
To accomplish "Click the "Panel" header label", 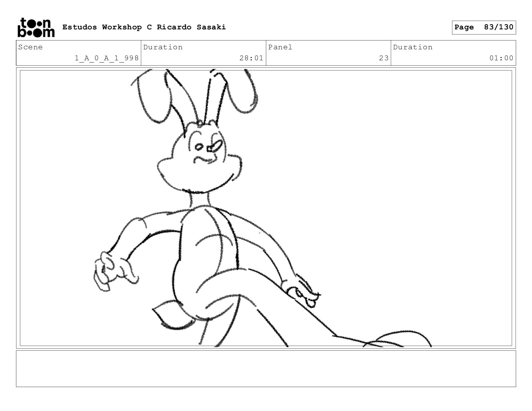I will 280,47.
